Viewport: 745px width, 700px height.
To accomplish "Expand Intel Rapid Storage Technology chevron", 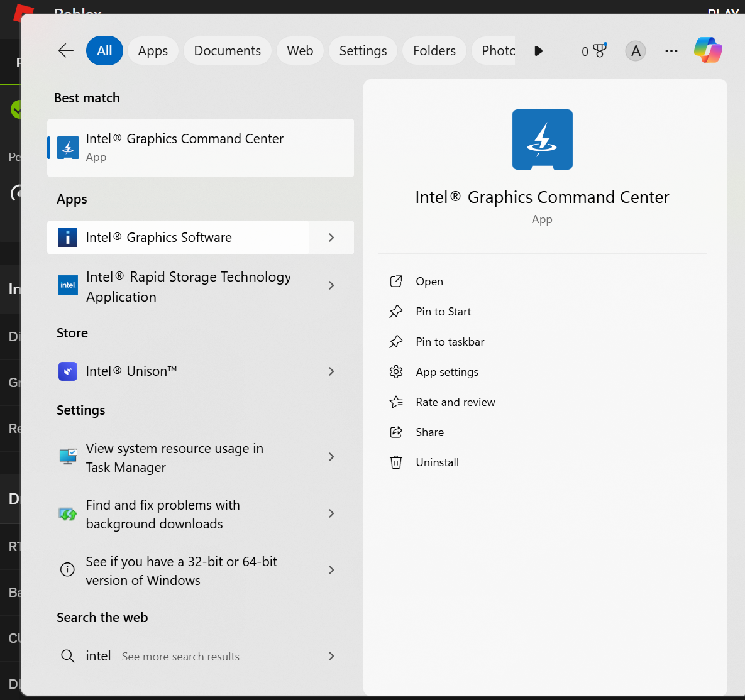I will point(331,286).
